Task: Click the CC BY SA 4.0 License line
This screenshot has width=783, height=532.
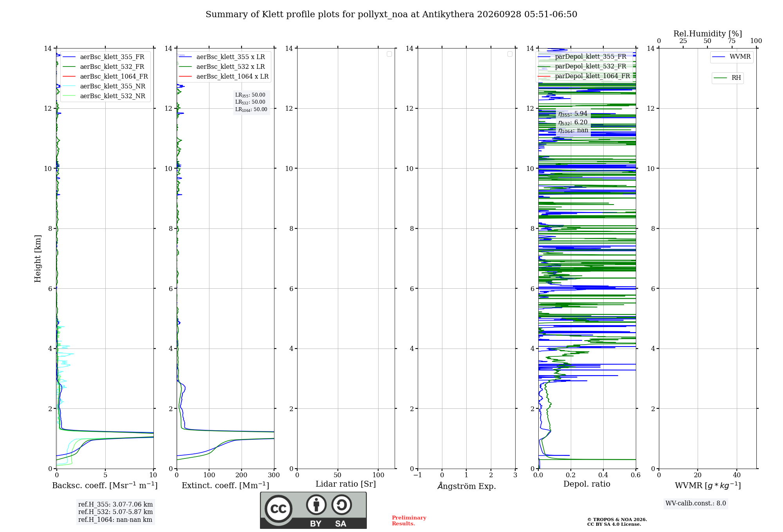Action: coord(614,524)
